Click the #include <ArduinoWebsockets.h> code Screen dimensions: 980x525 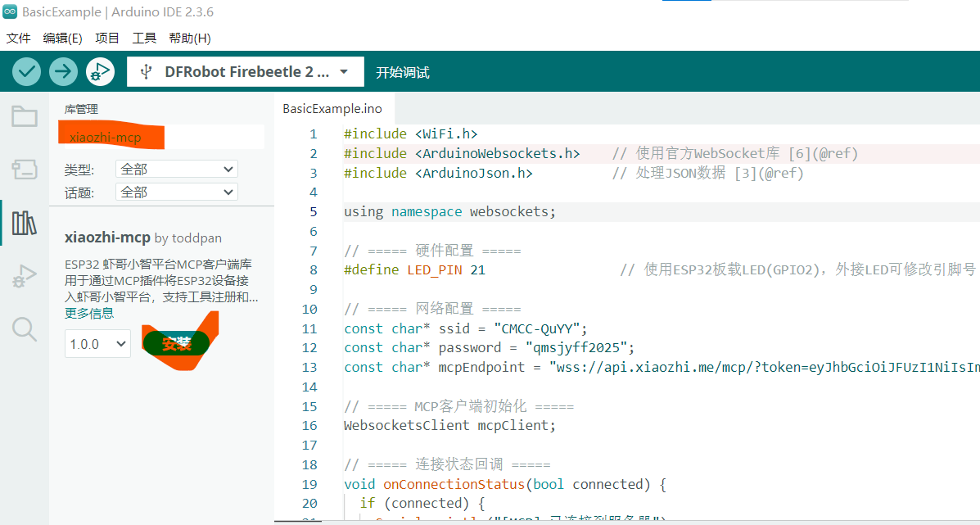pos(462,153)
